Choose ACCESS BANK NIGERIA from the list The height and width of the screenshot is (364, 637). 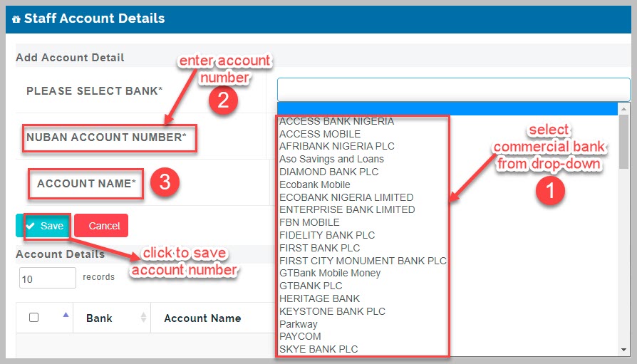[x=336, y=122]
